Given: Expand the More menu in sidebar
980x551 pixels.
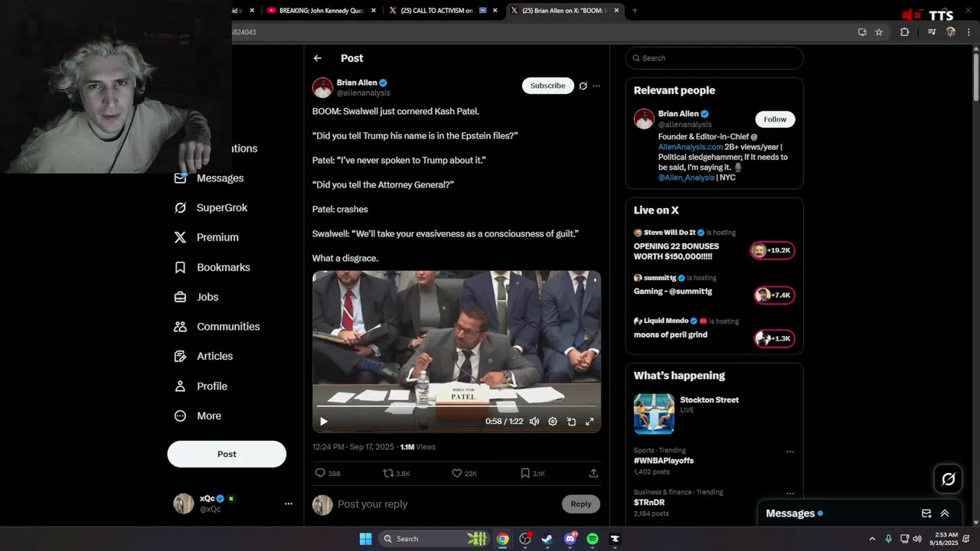Looking at the screenshot, I should (x=198, y=416).
